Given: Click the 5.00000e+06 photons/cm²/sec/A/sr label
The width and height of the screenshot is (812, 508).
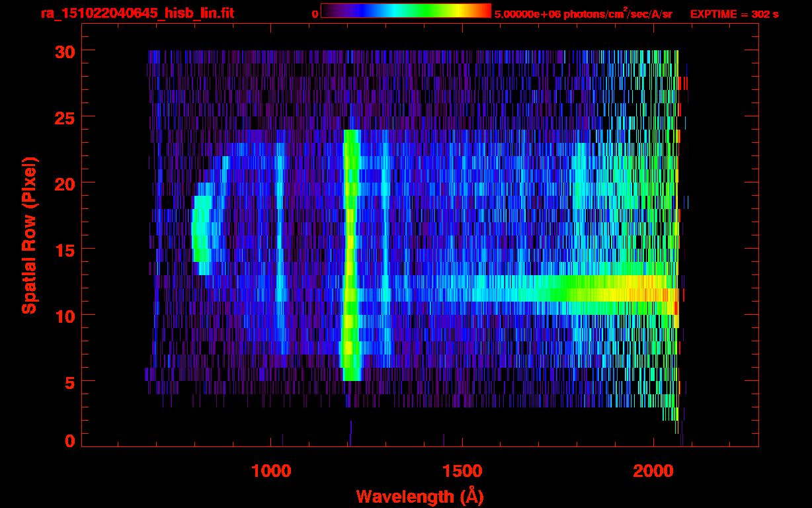Looking at the screenshot, I should point(583,14).
